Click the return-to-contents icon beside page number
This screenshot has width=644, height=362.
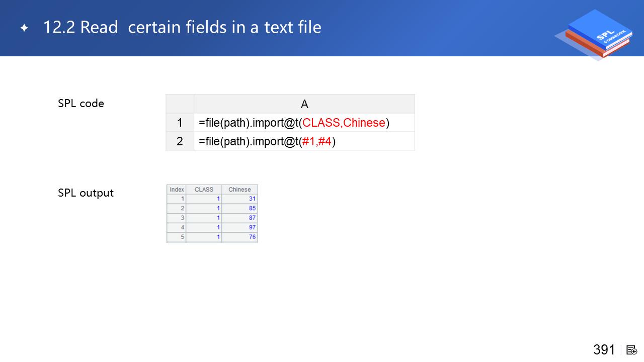(x=632, y=350)
